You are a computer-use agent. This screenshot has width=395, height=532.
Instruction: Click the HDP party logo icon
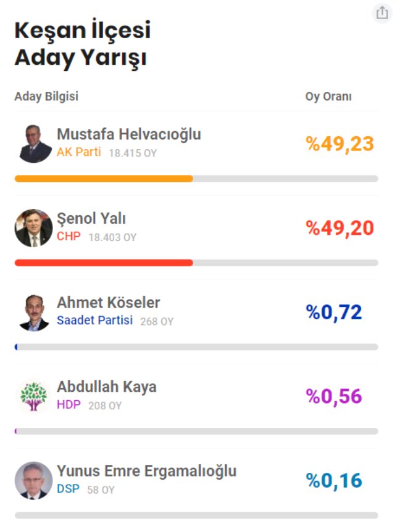tap(33, 396)
